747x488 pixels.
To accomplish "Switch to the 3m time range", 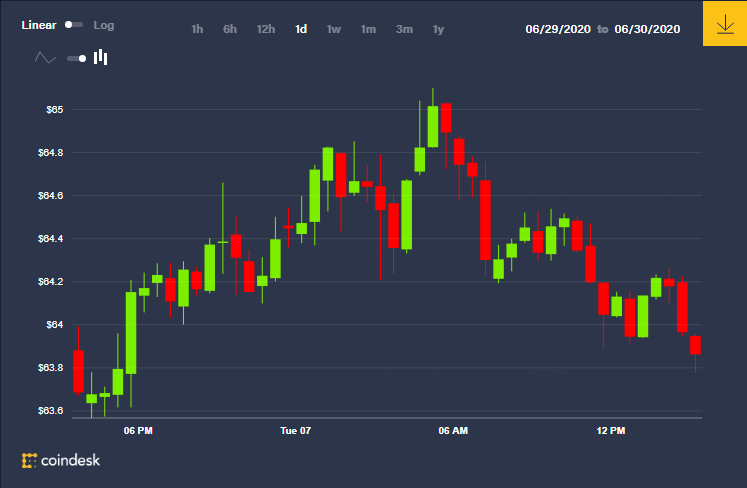I will [x=404, y=29].
